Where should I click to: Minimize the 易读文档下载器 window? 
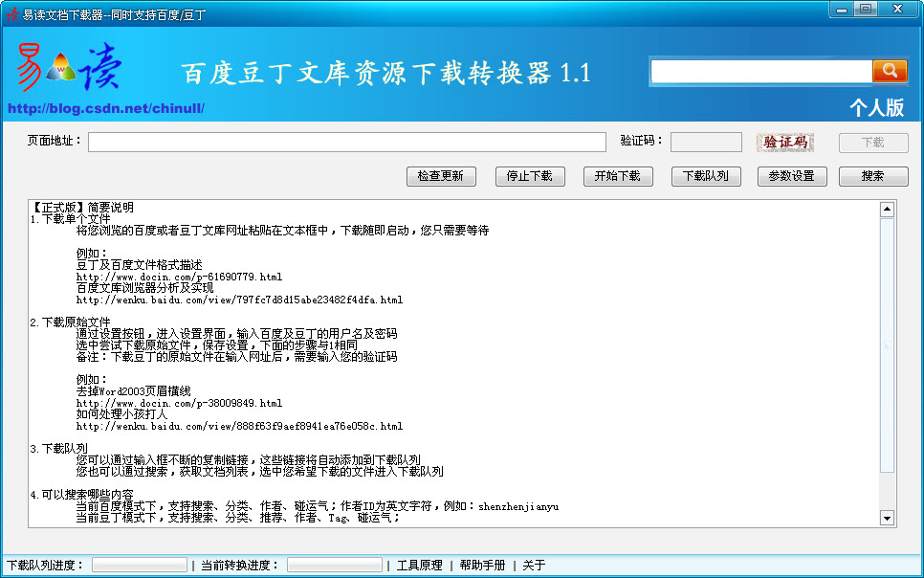(x=843, y=10)
